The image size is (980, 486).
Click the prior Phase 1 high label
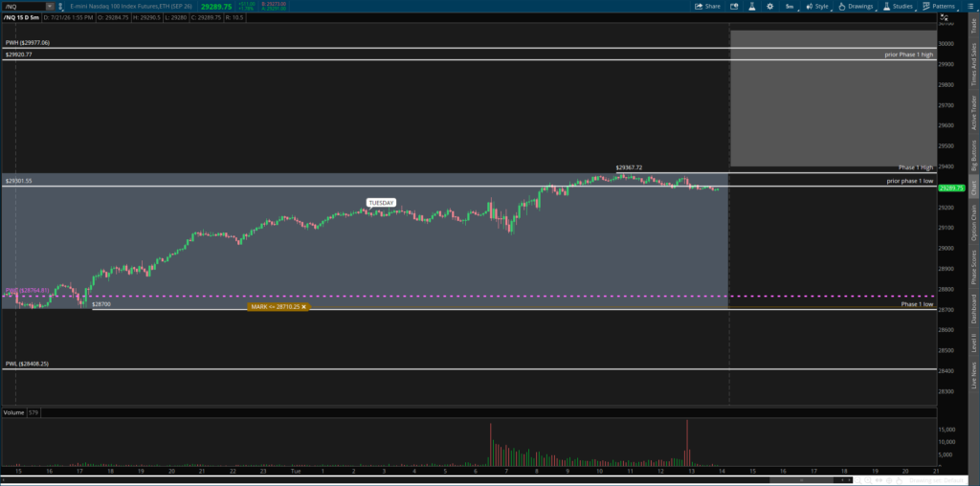pyautogui.click(x=909, y=55)
